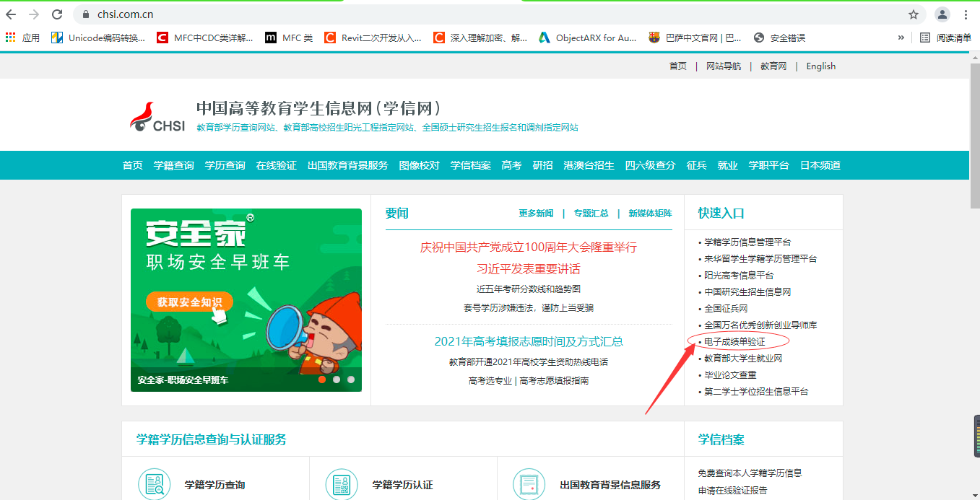Open the 近五年考研分数线和趋势图 article
980x500 pixels.
[x=529, y=289]
